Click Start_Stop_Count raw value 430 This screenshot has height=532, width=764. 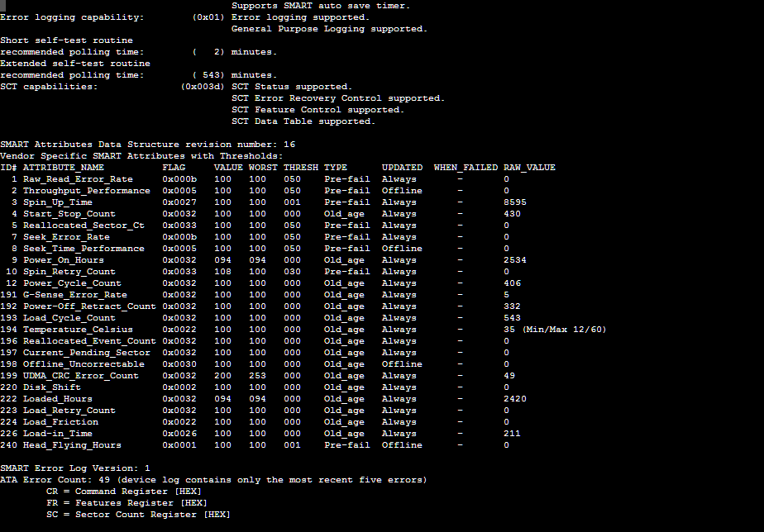tap(512, 214)
